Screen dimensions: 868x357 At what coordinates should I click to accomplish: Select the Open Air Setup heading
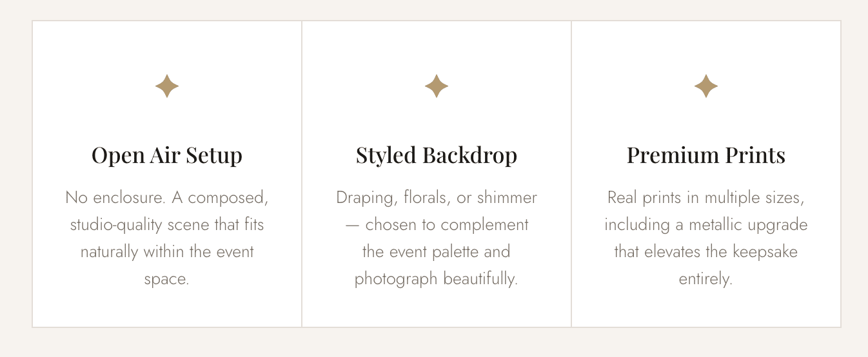pyautogui.click(x=167, y=155)
